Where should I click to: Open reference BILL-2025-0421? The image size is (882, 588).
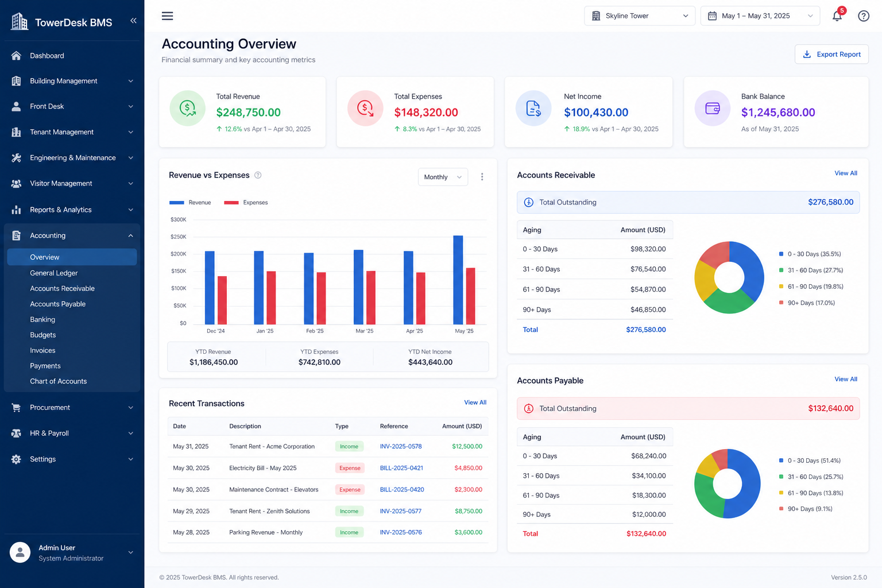point(401,468)
